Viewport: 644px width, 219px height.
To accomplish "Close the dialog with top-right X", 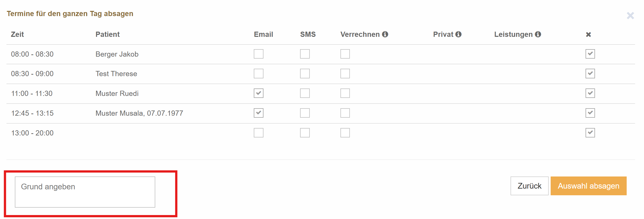I will pyautogui.click(x=630, y=16).
